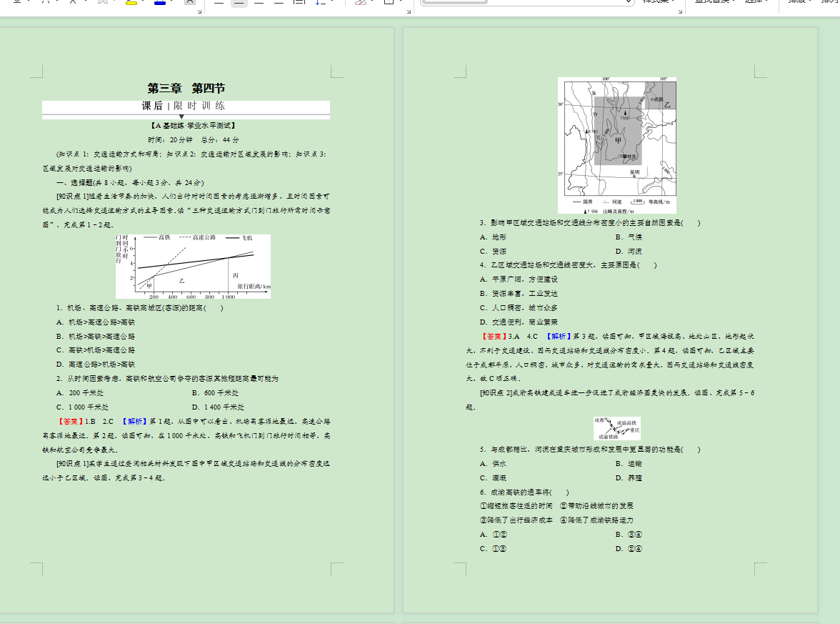840x624 pixels.
Task: Click the line spacing icon with blue arrows
Action: pyautogui.click(x=320, y=3)
